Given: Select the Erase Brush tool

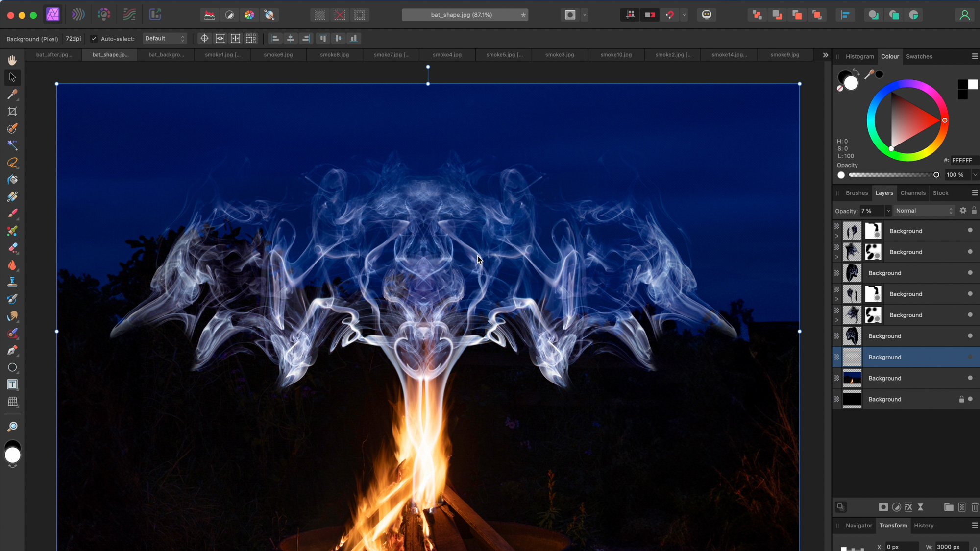Looking at the screenshot, I should [x=12, y=248].
